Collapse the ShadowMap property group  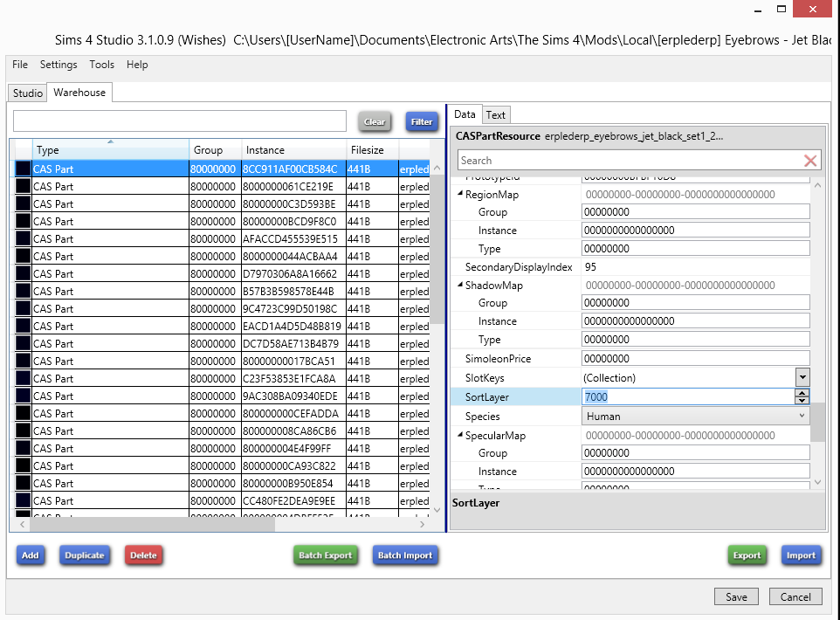coord(459,285)
